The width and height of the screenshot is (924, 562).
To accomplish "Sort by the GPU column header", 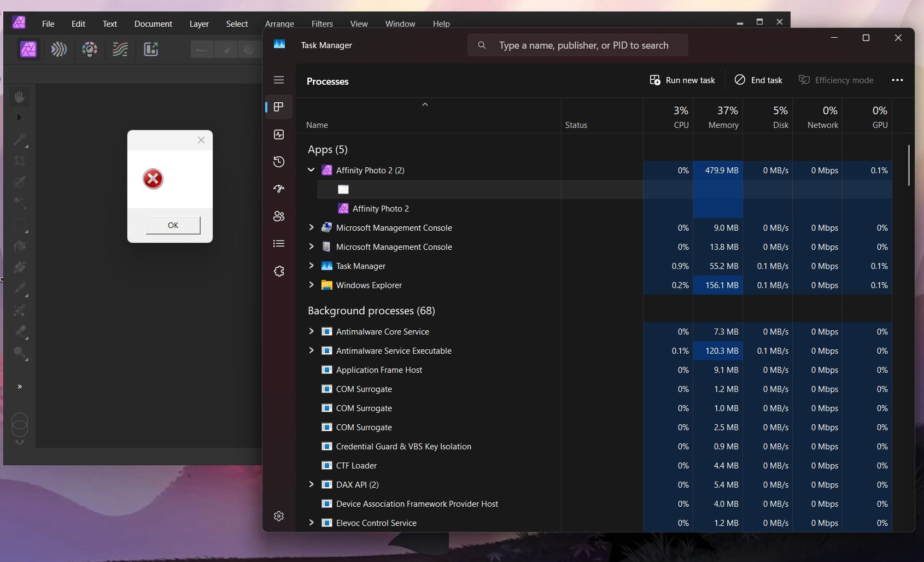I will click(x=867, y=116).
